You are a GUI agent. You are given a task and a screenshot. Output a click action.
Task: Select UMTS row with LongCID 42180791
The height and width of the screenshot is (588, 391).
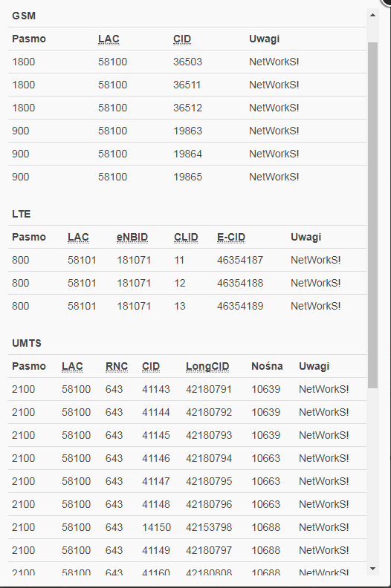tap(187, 389)
